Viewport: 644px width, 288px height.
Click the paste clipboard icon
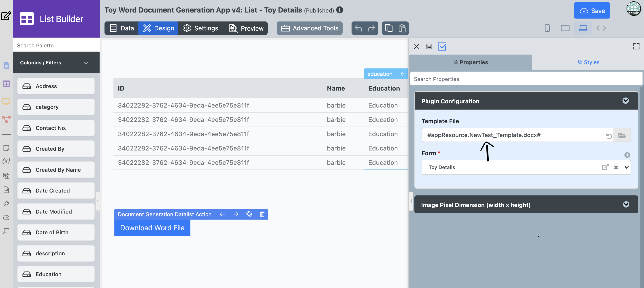[402, 28]
